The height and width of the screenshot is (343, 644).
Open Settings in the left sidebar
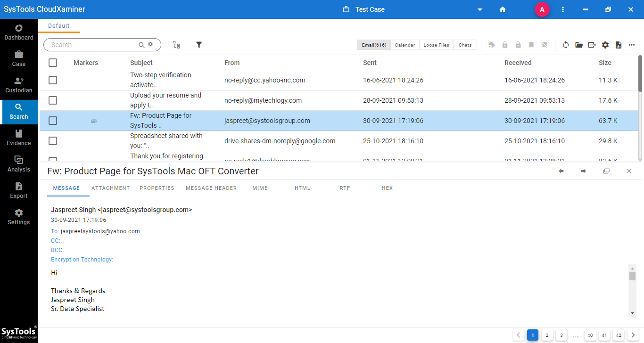(x=19, y=217)
